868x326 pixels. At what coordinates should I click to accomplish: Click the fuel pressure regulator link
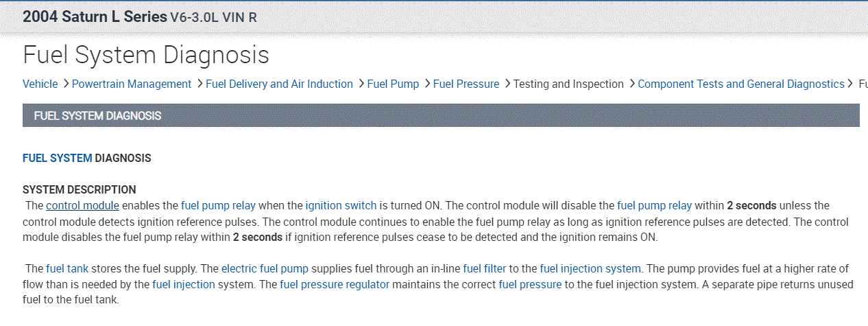coord(335,284)
